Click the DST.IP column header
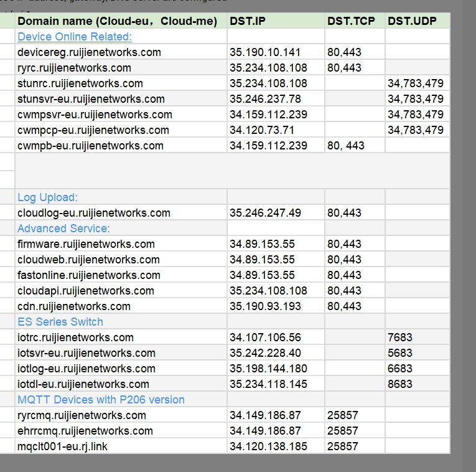The width and height of the screenshot is (476, 472). click(248, 21)
